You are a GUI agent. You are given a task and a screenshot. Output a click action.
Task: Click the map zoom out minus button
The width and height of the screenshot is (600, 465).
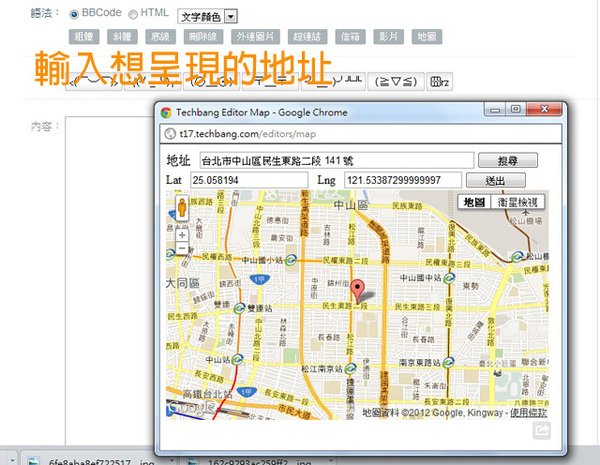182,250
